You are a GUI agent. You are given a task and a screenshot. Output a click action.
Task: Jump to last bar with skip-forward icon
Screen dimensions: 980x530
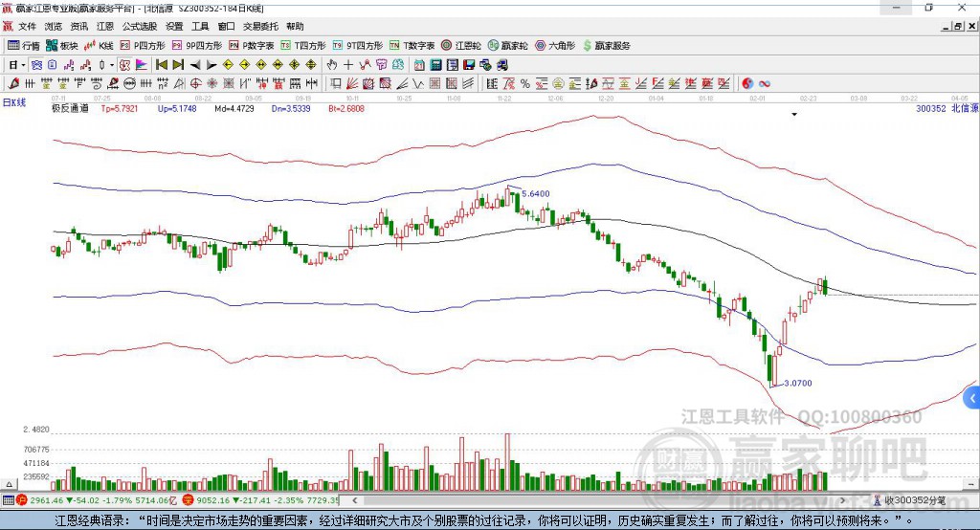(x=178, y=65)
